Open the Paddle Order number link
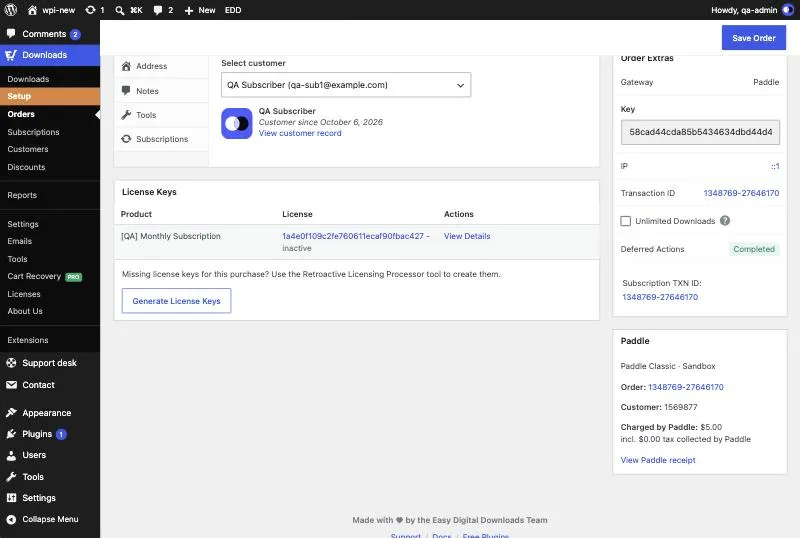This screenshot has height=538, width=800. [x=686, y=387]
